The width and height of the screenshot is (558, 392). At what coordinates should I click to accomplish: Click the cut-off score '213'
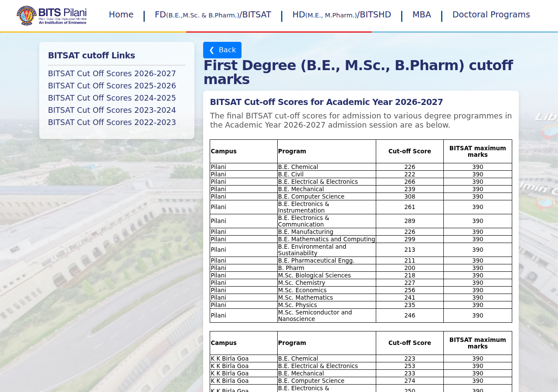tap(410, 250)
